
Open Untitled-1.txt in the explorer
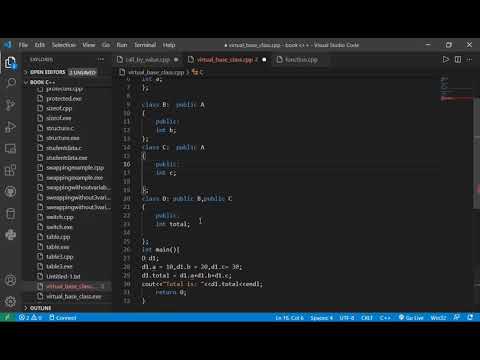[63, 276]
